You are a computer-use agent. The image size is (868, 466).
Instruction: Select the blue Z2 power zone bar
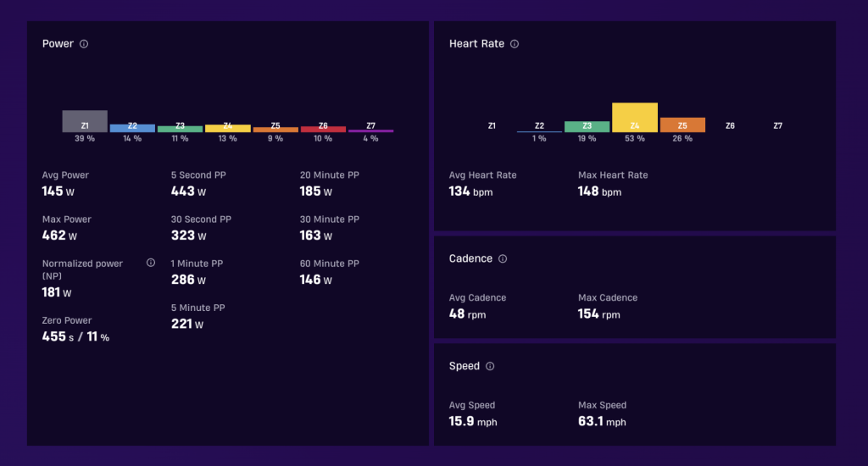point(132,128)
